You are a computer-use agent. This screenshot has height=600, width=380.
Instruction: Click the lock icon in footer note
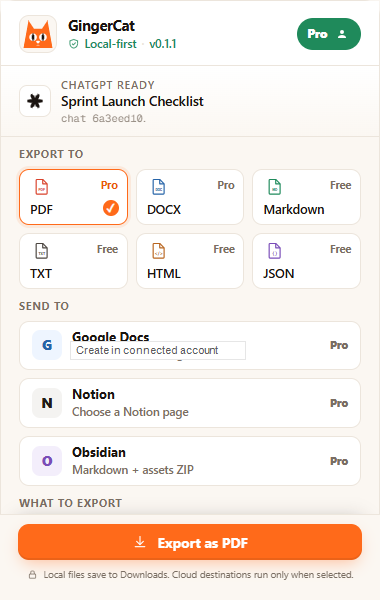[x=33, y=575]
